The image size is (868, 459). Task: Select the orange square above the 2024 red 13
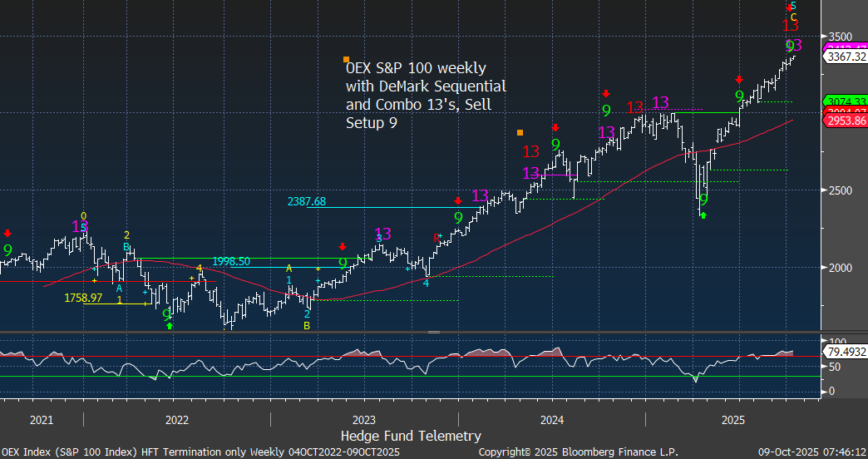click(x=520, y=132)
